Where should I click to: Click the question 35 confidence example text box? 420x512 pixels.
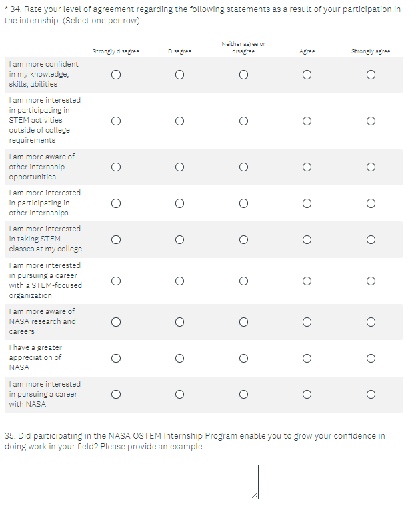[131, 481]
